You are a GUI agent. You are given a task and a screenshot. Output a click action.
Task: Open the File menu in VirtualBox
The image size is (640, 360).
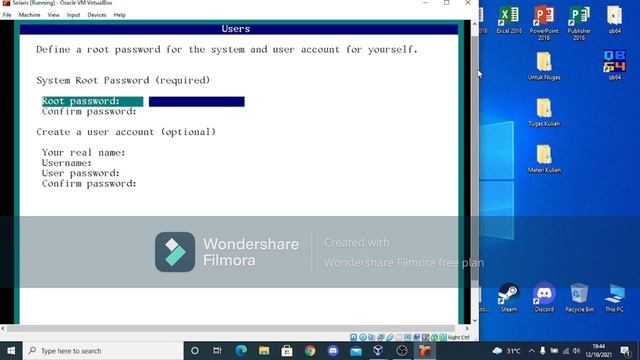pos(7,15)
